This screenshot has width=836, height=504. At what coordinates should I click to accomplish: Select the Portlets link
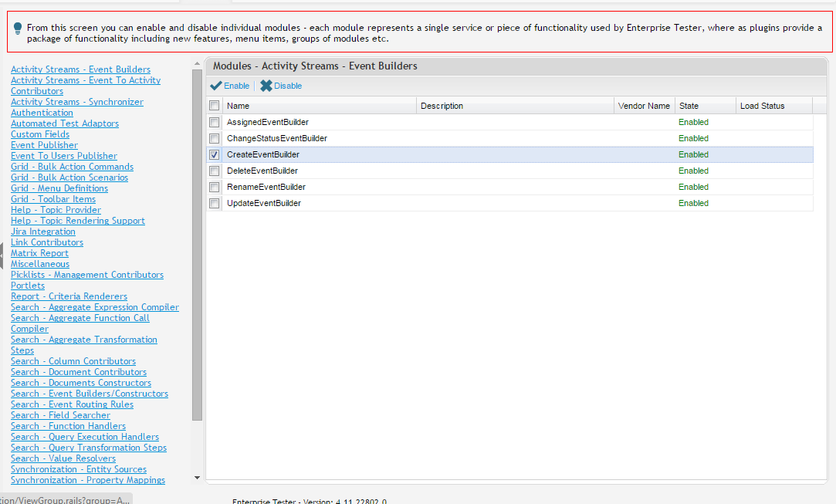coord(28,286)
